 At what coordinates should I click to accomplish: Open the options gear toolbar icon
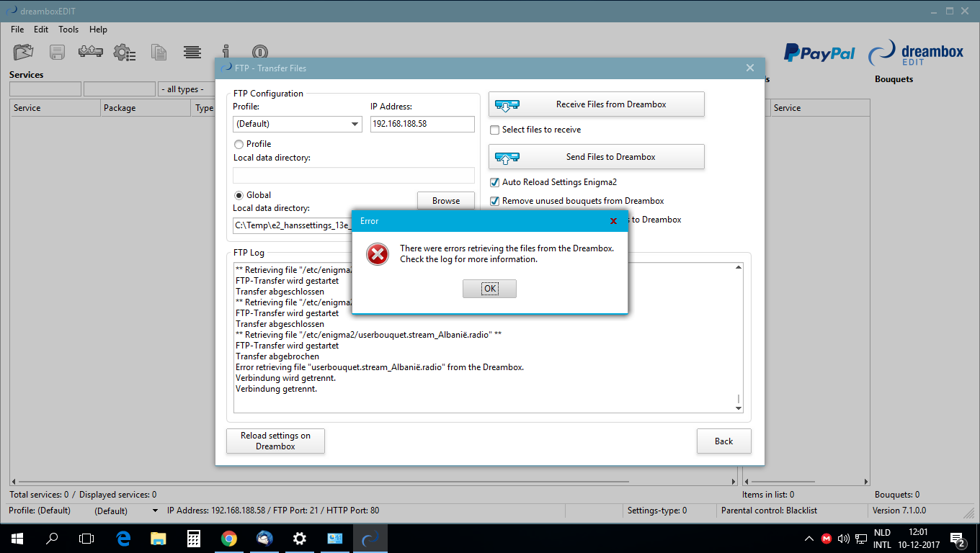pos(125,53)
